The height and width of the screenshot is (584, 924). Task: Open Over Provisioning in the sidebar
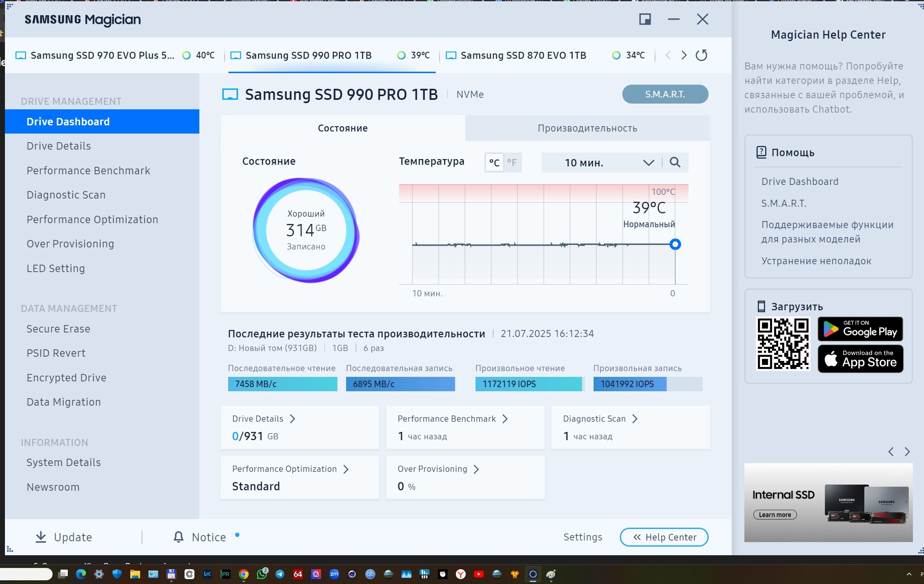(70, 244)
